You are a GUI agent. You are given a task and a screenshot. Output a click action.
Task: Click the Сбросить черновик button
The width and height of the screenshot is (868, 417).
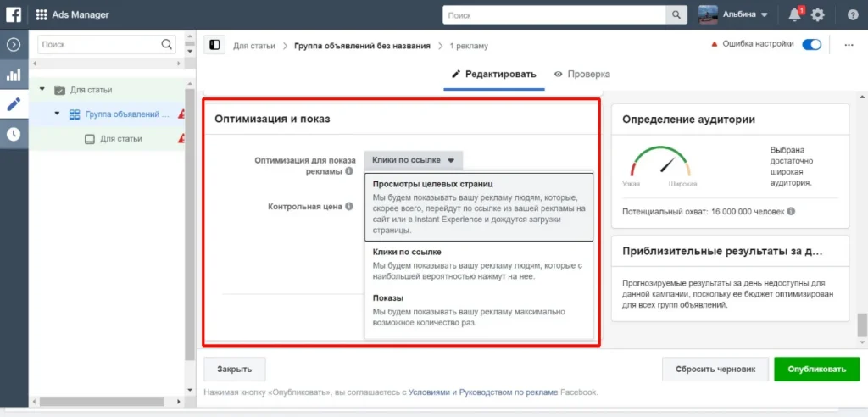pos(715,370)
